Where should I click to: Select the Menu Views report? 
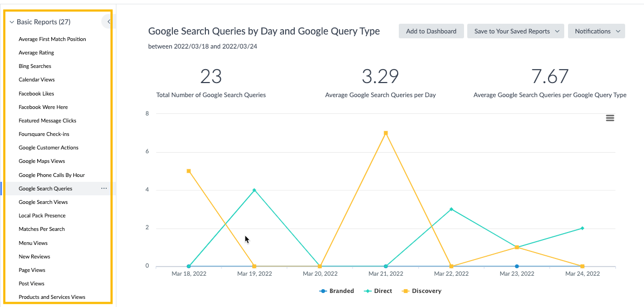33,243
